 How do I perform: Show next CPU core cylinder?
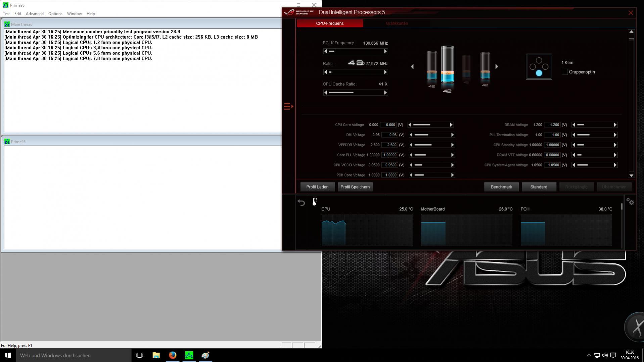[x=497, y=66]
